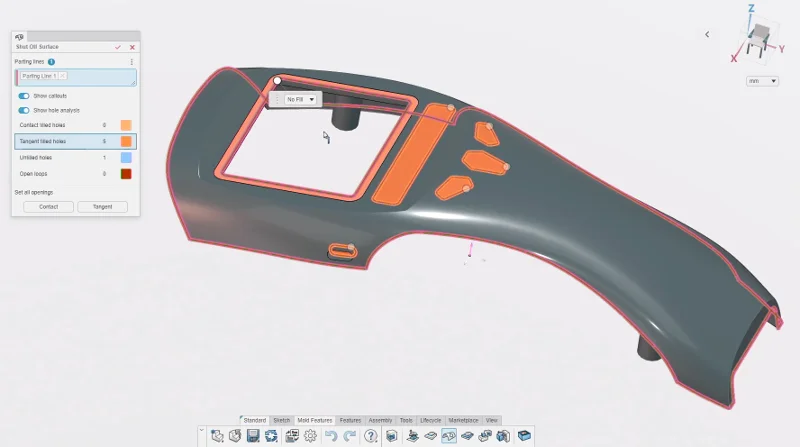
Task: Click the Contact button
Action: 48,206
